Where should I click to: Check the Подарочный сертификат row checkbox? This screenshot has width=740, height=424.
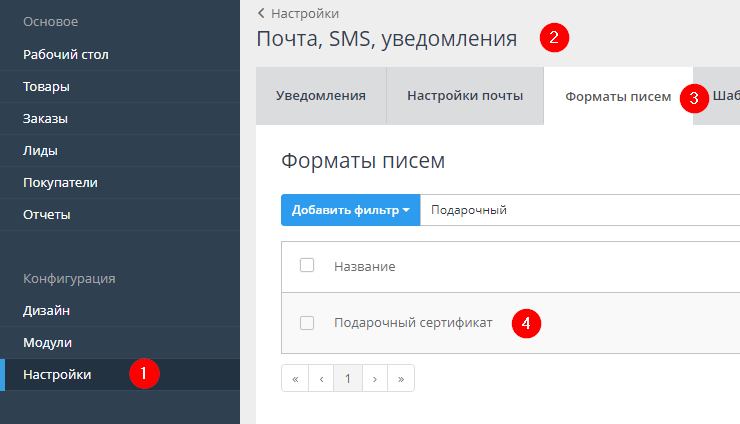tap(308, 322)
